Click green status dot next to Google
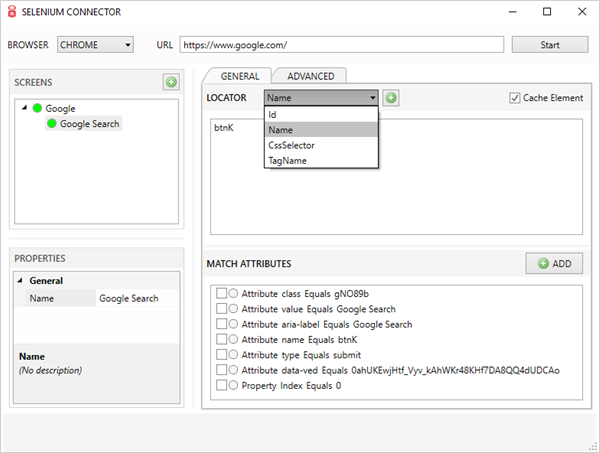This screenshot has height=453, width=600. [x=37, y=108]
